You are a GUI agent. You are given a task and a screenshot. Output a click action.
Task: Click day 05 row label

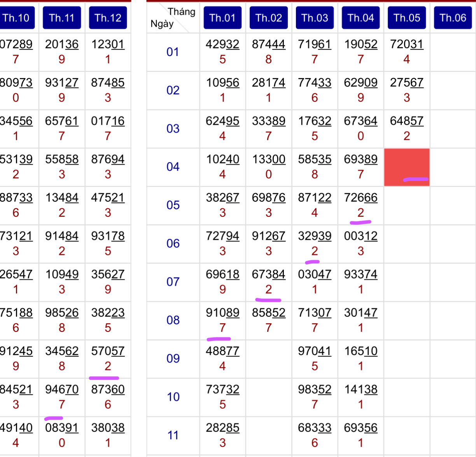coord(173,205)
